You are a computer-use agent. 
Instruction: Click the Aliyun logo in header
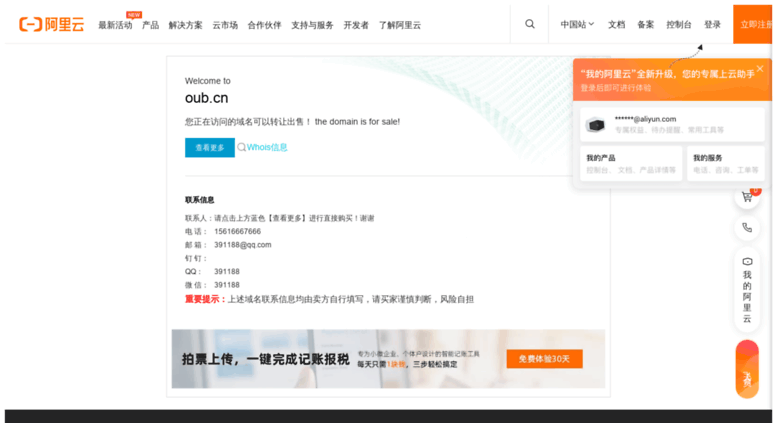click(52, 24)
